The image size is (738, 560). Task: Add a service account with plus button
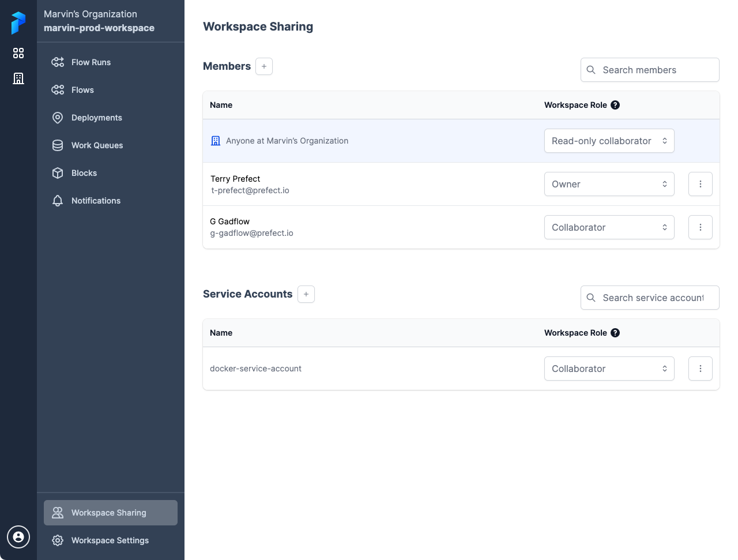point(306,294)
